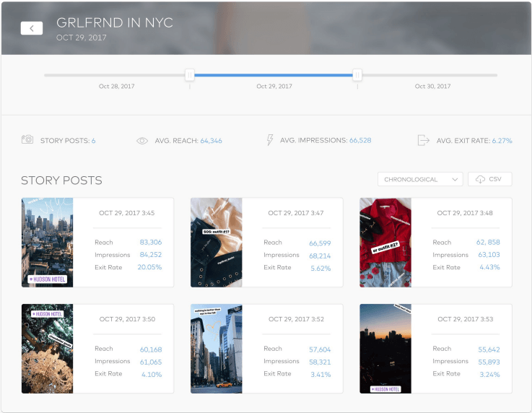Click the eye icon beside Avg. Reach
Viewport: 532px width, 413px height.
142,141
